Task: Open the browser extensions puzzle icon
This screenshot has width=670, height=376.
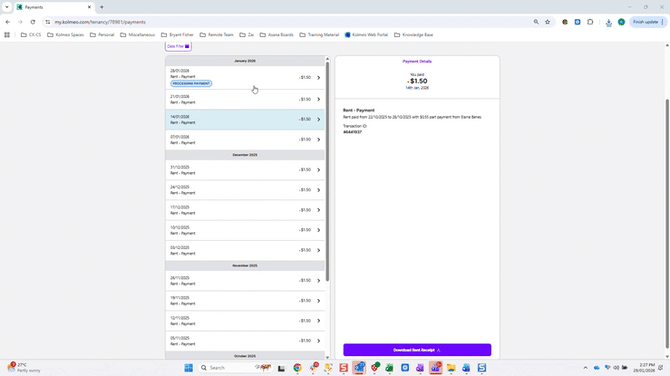Action: click(x=590, y=22)
